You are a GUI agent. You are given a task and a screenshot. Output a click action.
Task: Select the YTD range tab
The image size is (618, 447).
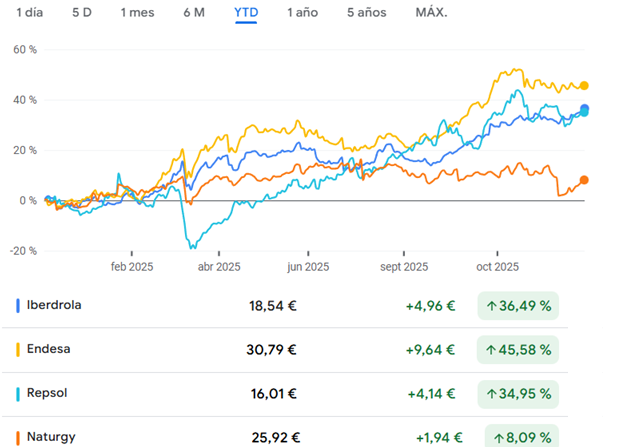244,13
